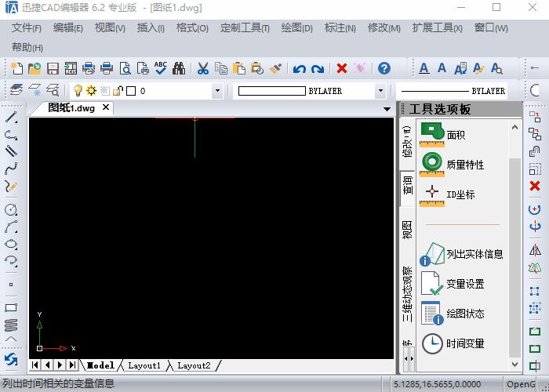Select the Point drawing tool
Image resolution: width=549 pixels, height=392 pixels.
11,285
